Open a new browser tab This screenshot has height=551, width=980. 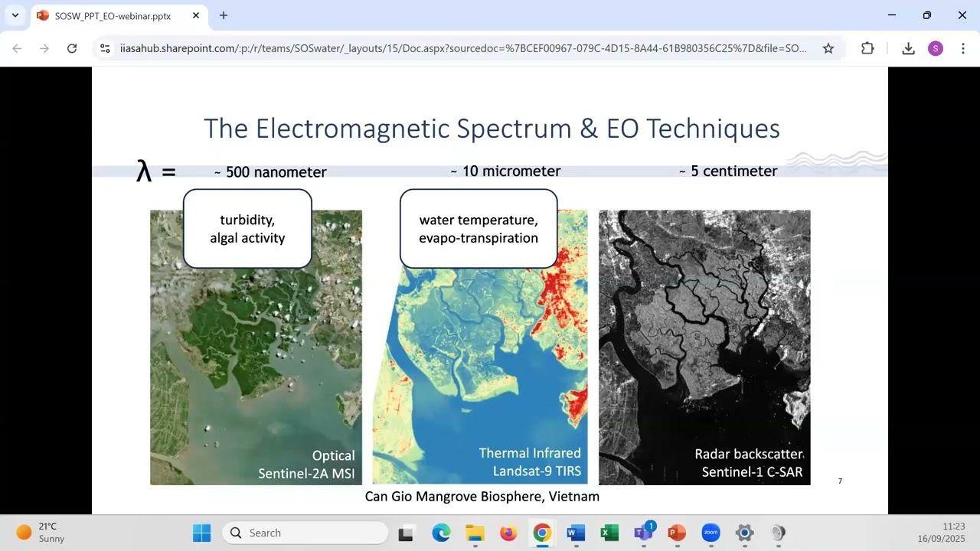(x=224, y=15)
